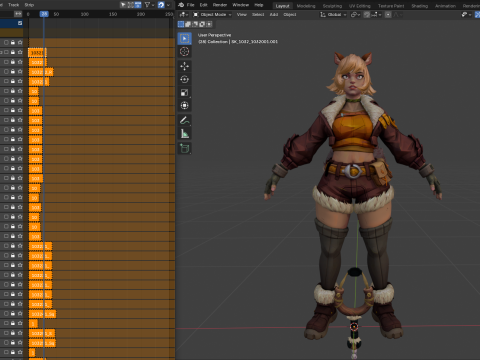Open the viewport Add menu
480x360 pixels.
(x=274, y=15)
